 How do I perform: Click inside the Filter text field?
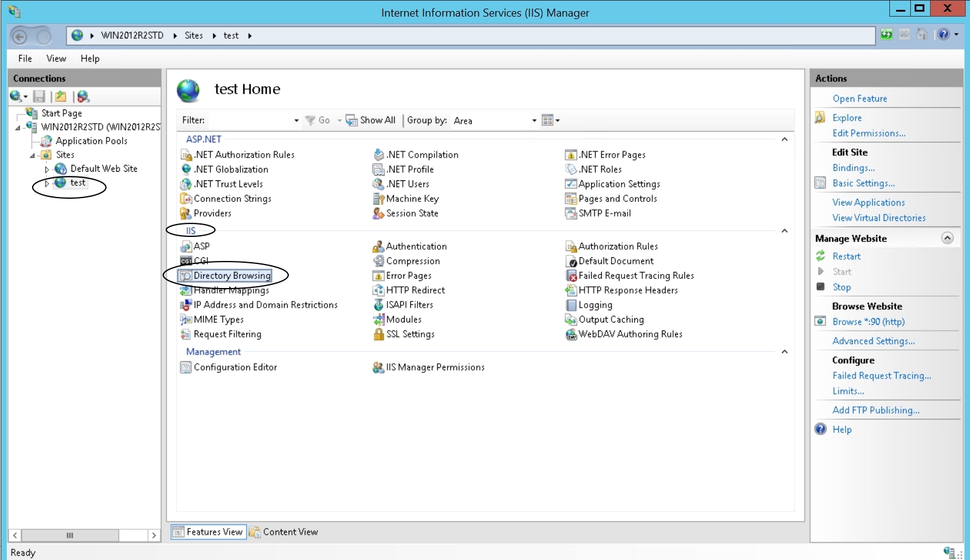click(x=249, y=121)
